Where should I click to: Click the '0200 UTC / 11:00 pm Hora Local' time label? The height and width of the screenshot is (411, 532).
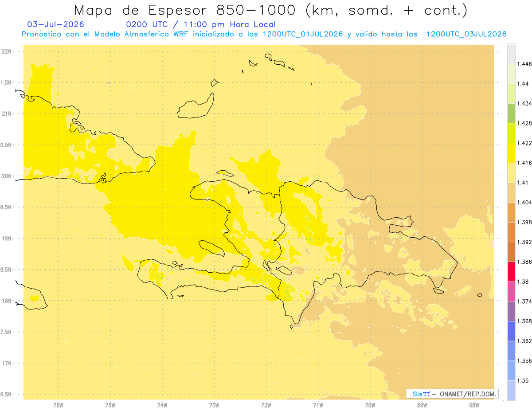(x=201, y=25)
